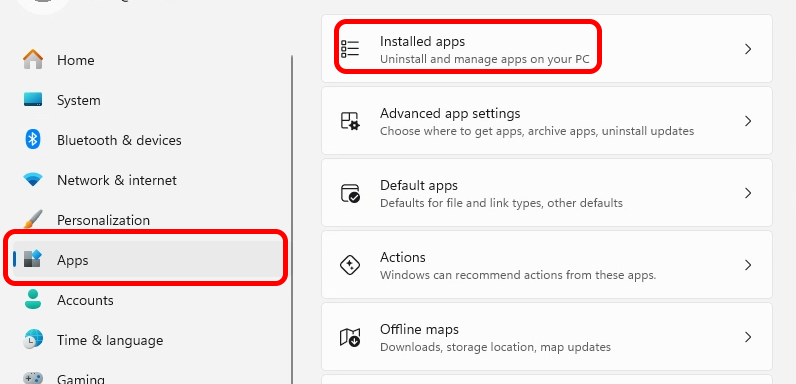Open Gaming settings section
This screenshot has height=384, width=796.
[x=81, y=379]
